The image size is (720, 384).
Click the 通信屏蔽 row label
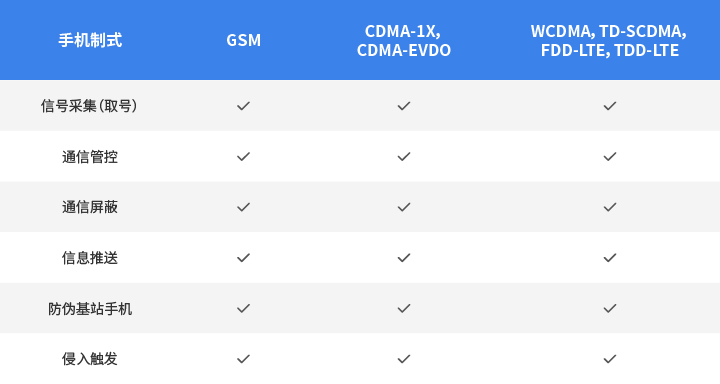tap(90, 207)
